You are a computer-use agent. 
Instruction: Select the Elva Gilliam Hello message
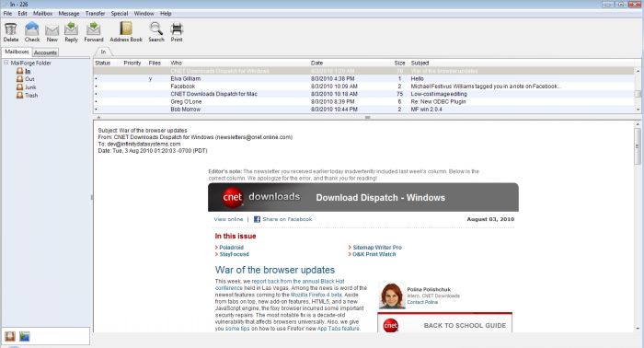[x=364, y=78]
